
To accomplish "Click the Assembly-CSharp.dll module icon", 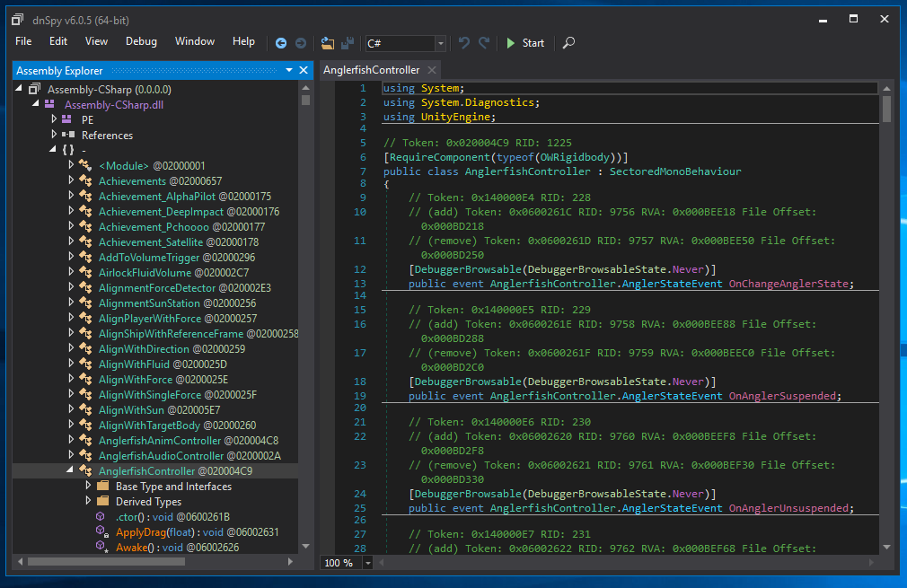I will coord(48,104).
